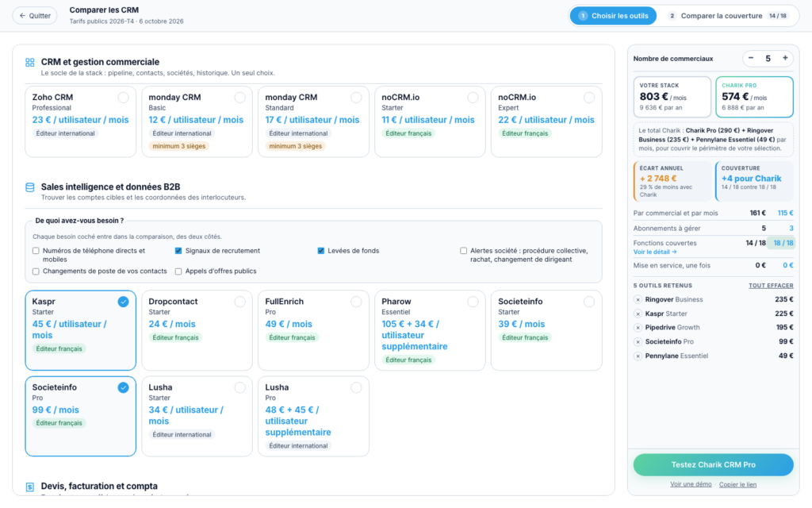Viewport: 812px width, 508px height.
Task: Remove Ringover Business from retained tools
Action: [638, 299]
